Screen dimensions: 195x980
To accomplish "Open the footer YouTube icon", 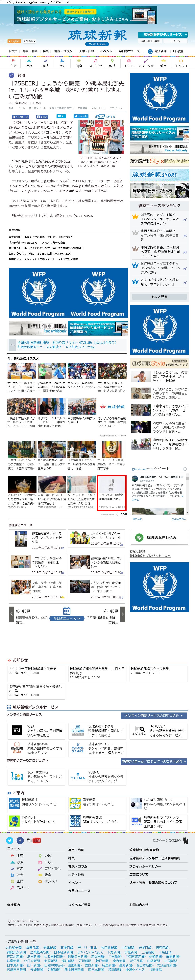I will point(33,840).
